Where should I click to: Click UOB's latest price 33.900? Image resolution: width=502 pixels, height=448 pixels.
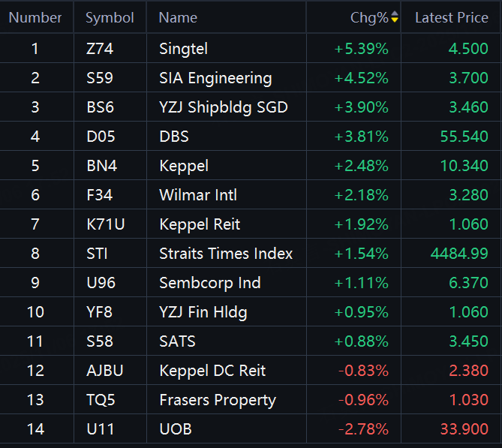point(467,429)
